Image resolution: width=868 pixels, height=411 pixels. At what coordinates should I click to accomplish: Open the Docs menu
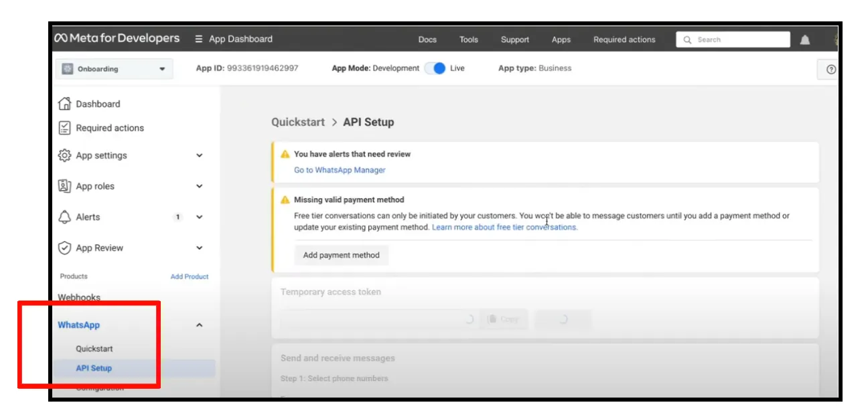(x=427, y=39)
